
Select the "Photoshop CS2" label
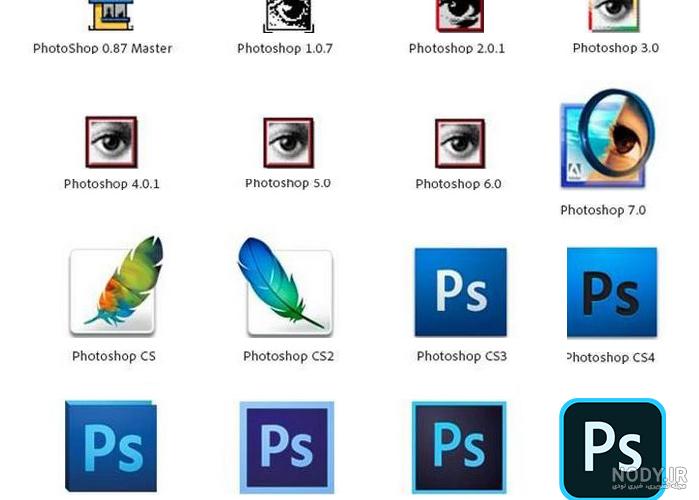(288, 356)
